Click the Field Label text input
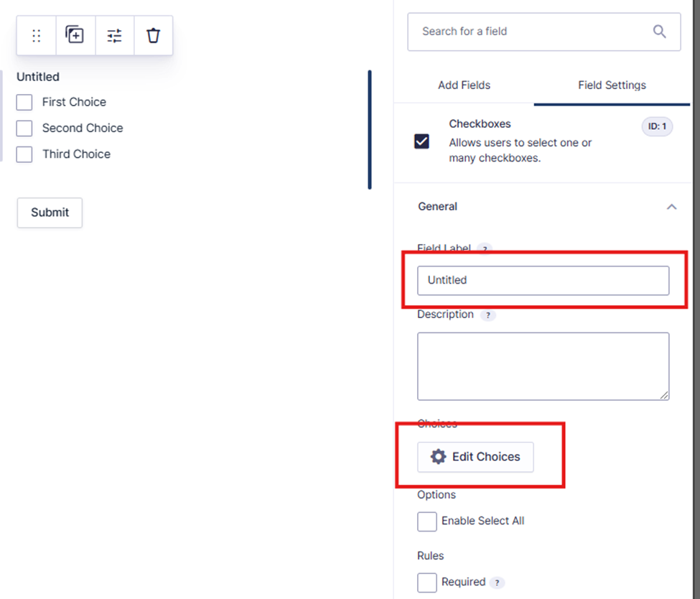The image size is (700, 599). (x=543, y=280)
